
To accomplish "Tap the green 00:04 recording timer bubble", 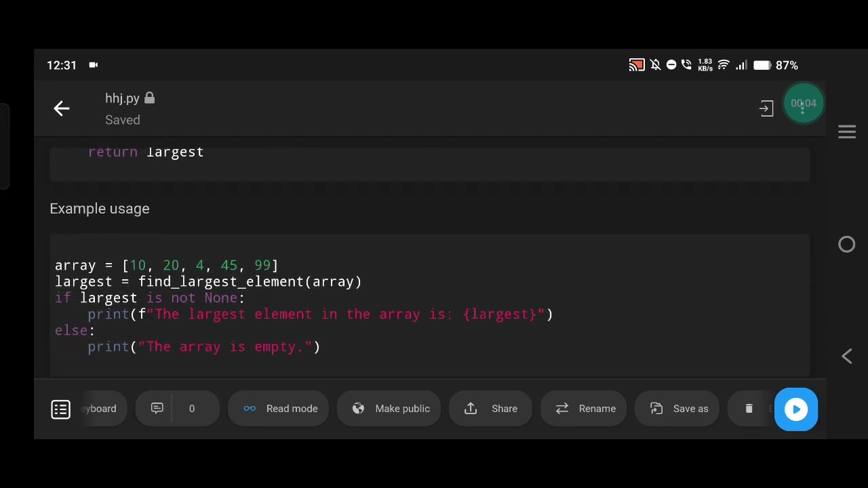I will point(804,103).
